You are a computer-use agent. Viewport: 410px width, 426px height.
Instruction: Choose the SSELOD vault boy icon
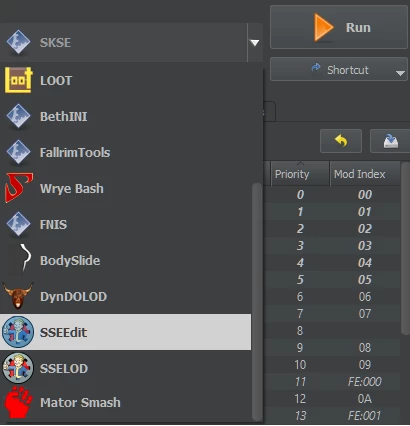coord(18,368)
